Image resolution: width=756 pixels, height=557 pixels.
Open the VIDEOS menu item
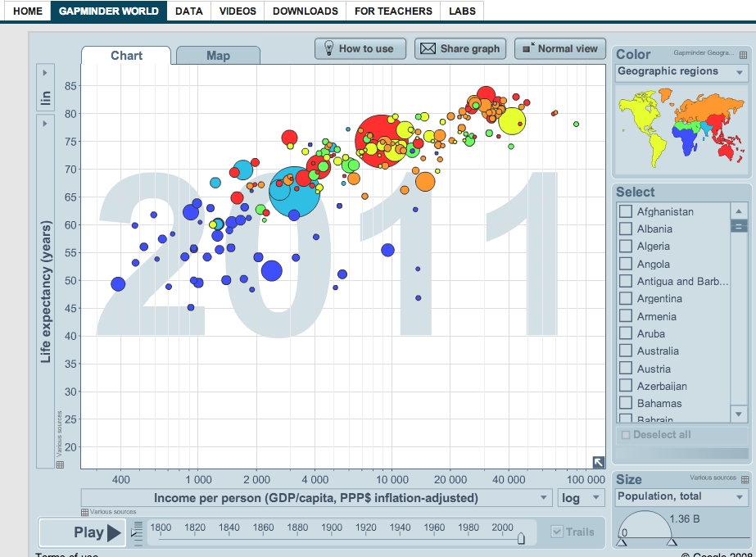click(x=238, y=11)
